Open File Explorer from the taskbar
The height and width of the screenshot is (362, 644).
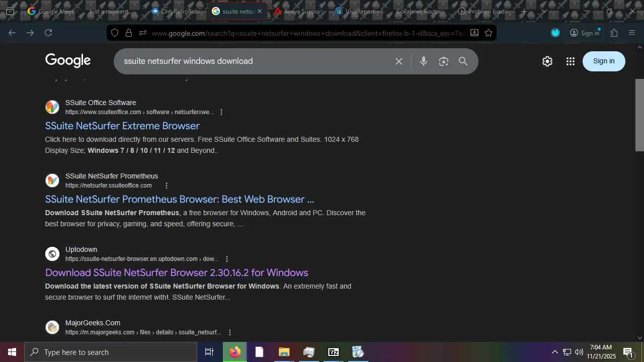coord(284,352)
